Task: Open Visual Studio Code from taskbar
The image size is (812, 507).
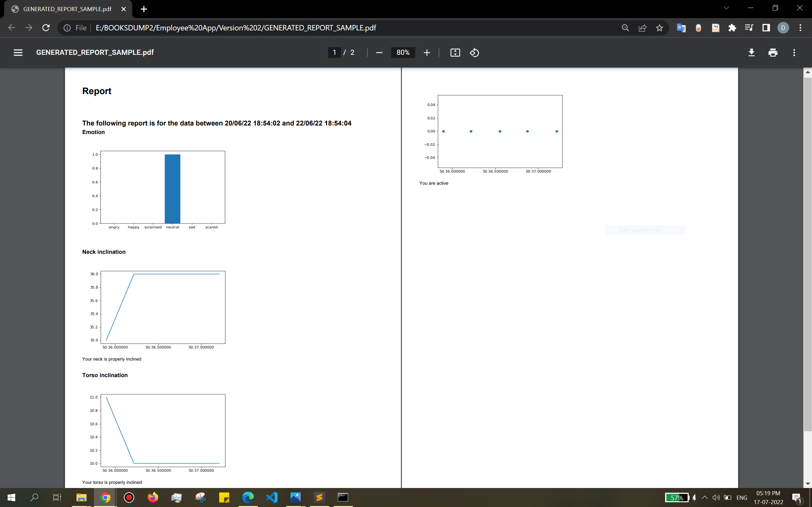Action: tap(272, 497)
